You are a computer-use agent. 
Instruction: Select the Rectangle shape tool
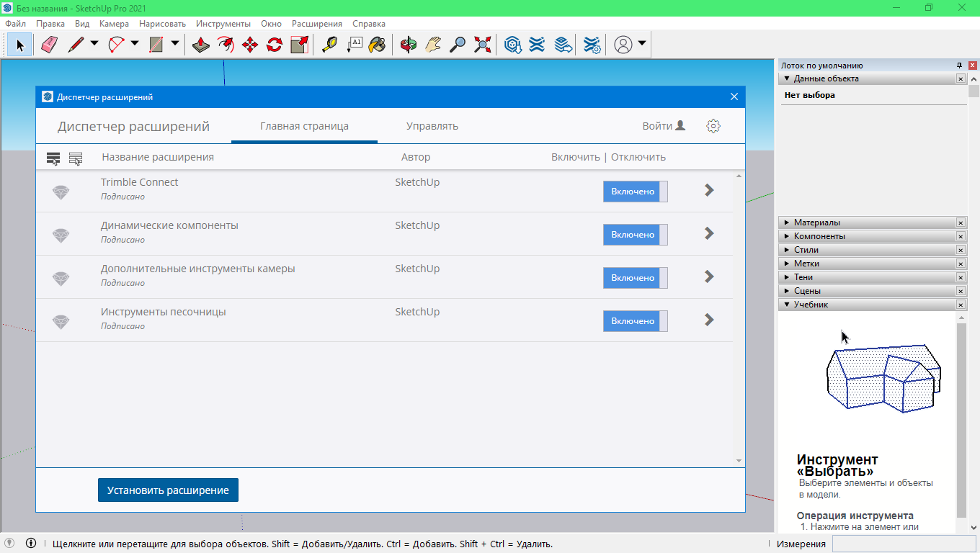point(156,45)
